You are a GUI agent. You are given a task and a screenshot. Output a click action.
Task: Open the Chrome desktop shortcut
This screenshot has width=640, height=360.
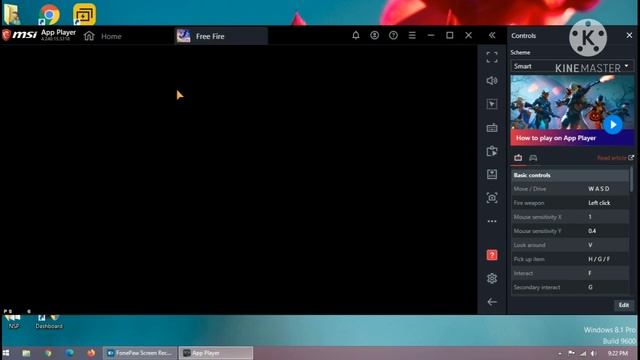point(49,14)
